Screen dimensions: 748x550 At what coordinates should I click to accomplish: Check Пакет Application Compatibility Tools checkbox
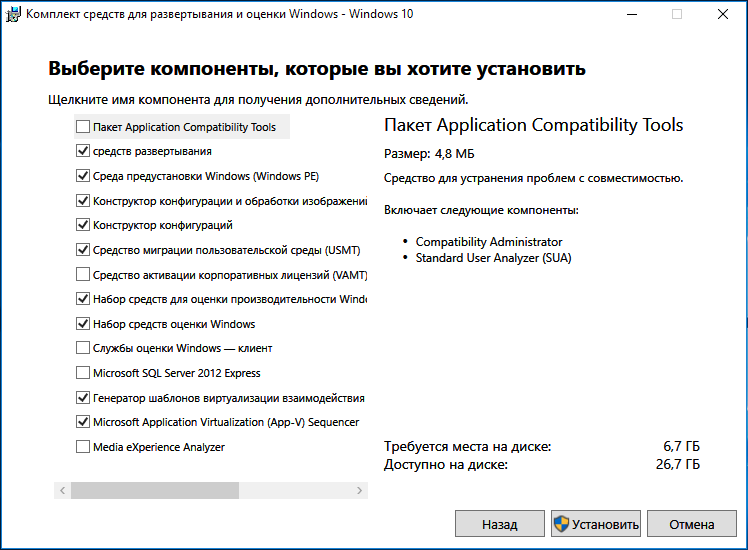83,126
